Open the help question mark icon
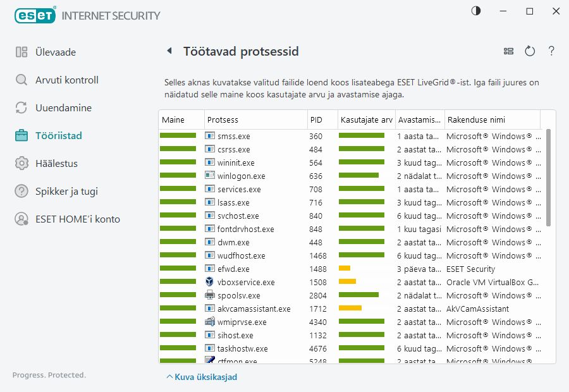 point(551,51)
